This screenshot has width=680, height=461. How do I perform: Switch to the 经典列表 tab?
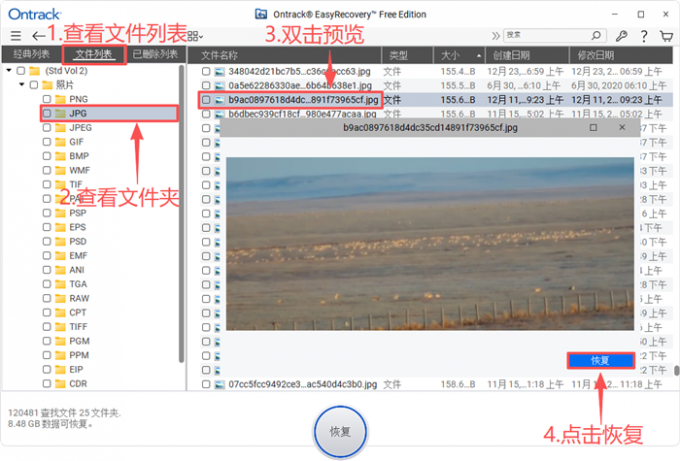click(31, 54)
